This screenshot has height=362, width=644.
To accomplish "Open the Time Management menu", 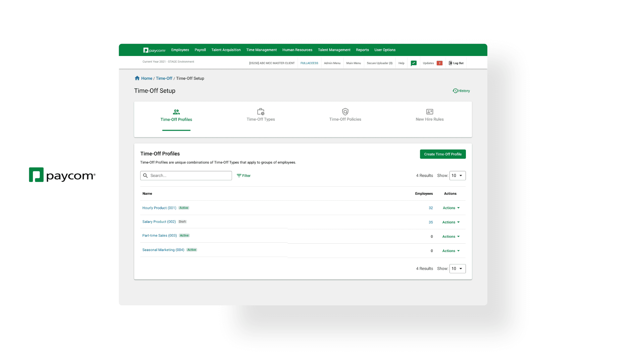I will pos(261,50).
